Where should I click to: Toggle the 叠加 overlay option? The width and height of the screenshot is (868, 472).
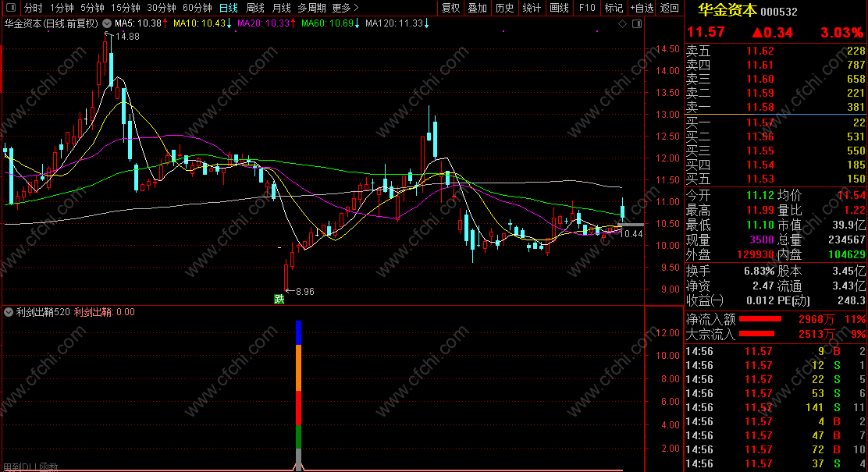477,8
